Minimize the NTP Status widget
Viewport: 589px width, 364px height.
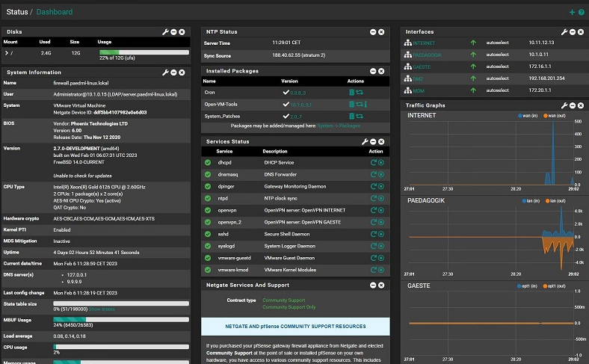point(373,32)
